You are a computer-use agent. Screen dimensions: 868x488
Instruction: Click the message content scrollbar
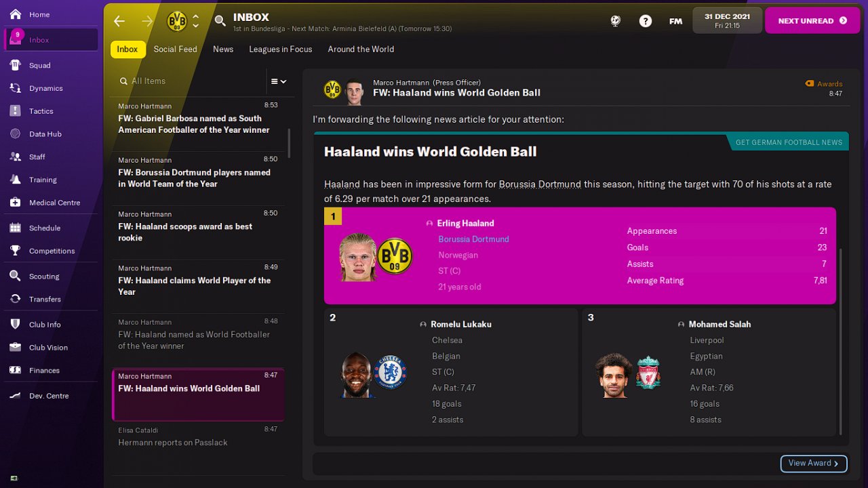(x=840, y=341)
